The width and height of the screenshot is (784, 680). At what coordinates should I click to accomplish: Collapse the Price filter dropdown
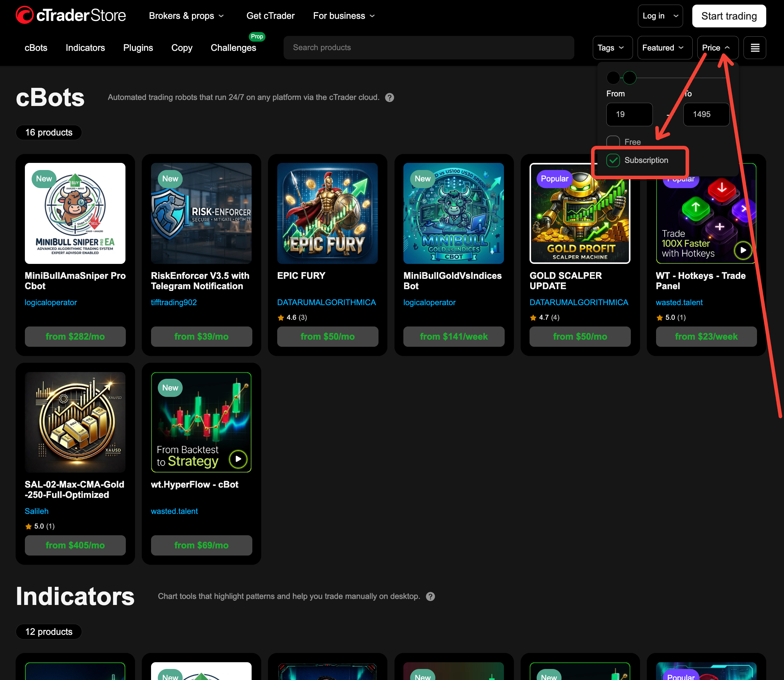click(x=717, y=48)
